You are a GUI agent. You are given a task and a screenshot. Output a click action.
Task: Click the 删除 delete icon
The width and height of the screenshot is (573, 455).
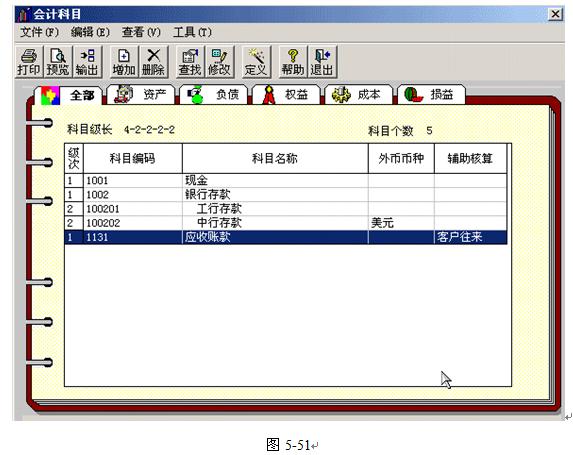click(153, 61)
